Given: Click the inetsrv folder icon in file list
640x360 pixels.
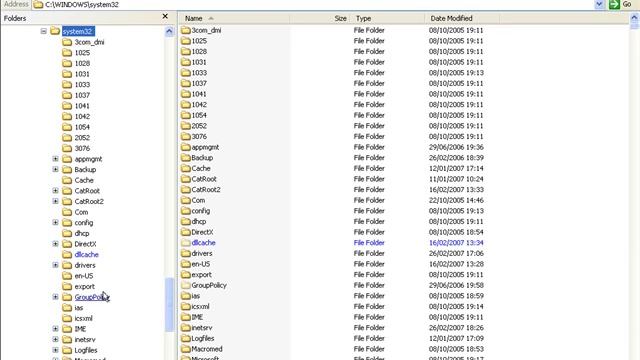Looking at the screenshot, I should point(186,327).
